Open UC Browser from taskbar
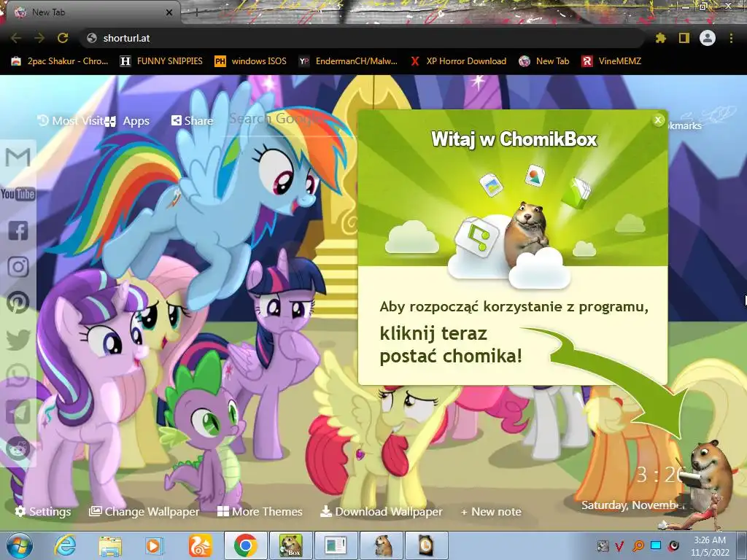 tap(200, 545)
